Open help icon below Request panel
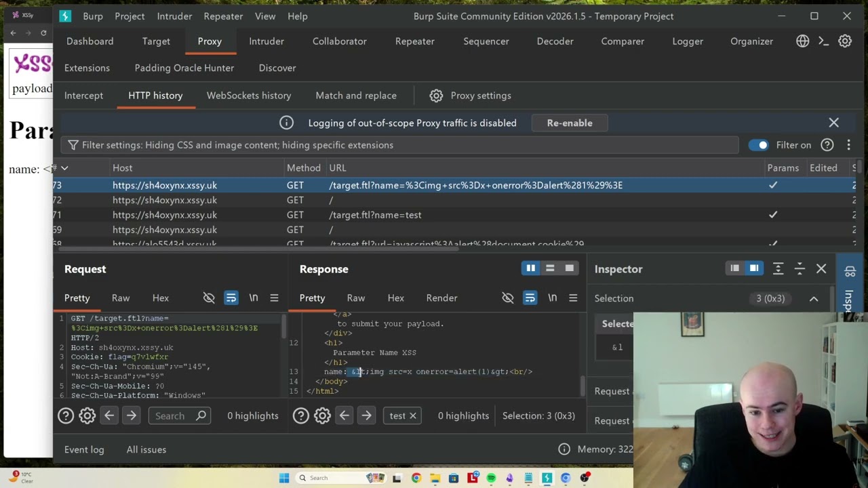 [x=66, y=415]
